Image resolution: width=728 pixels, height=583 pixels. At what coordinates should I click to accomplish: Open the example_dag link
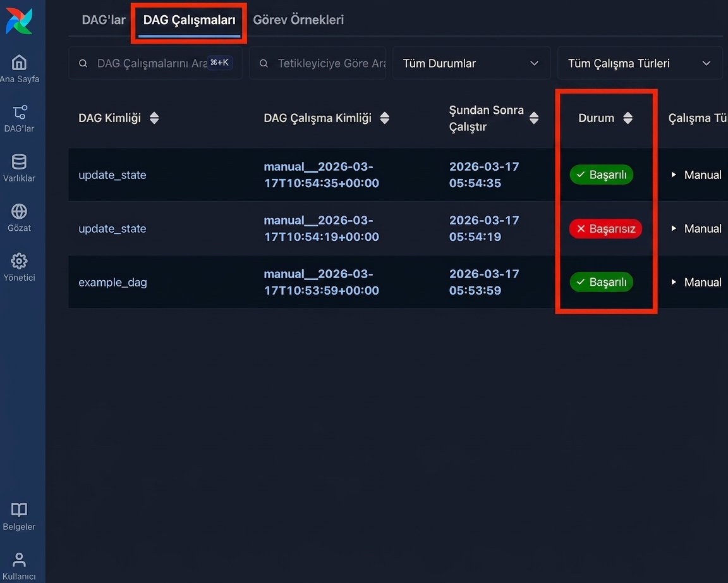tap(113, 283)
